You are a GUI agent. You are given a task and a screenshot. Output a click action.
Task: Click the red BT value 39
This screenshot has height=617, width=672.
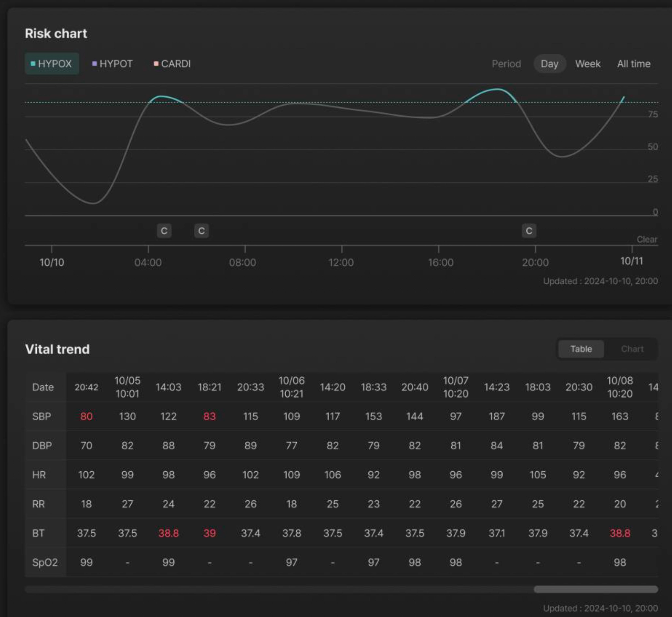(209, 533)
